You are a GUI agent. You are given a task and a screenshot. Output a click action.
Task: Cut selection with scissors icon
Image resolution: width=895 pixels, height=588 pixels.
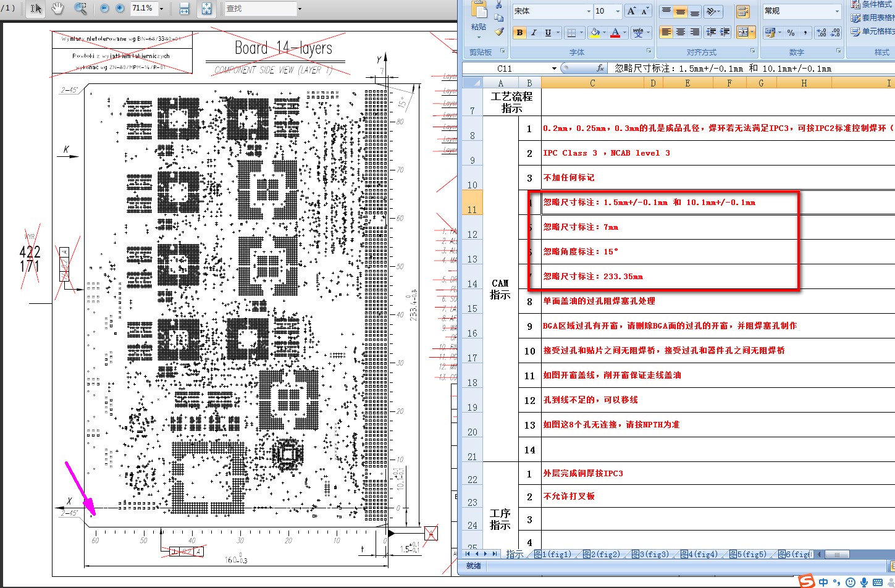click(499, 5)
